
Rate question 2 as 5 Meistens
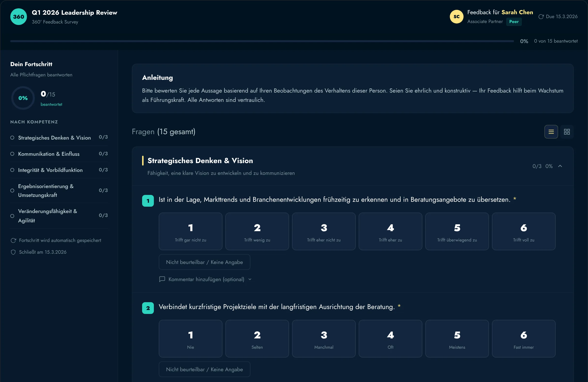tap(457, 339)
